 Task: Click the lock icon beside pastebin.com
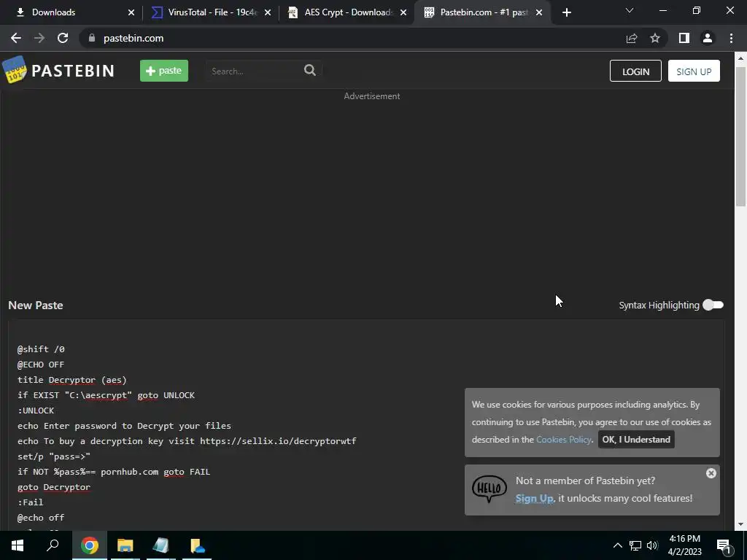pos(92,38)
